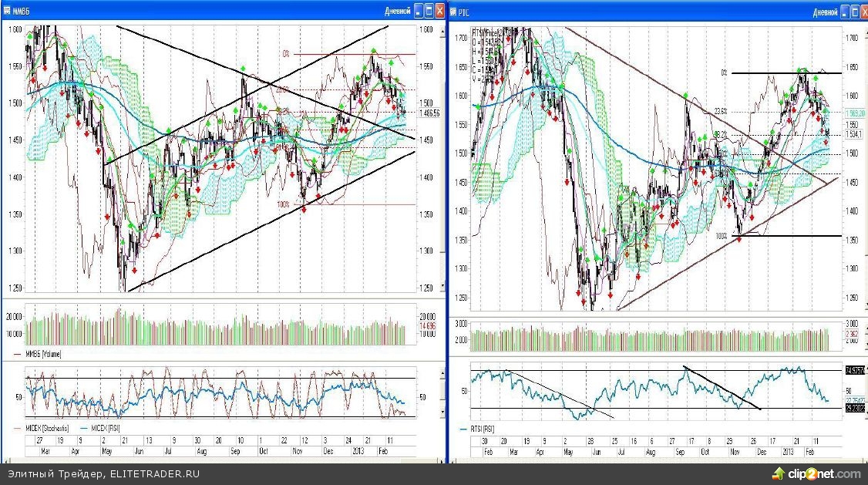Click the up arrow of ММВБ price scrollbar
The image size is (868, 485).
click(x=442, y=32)
